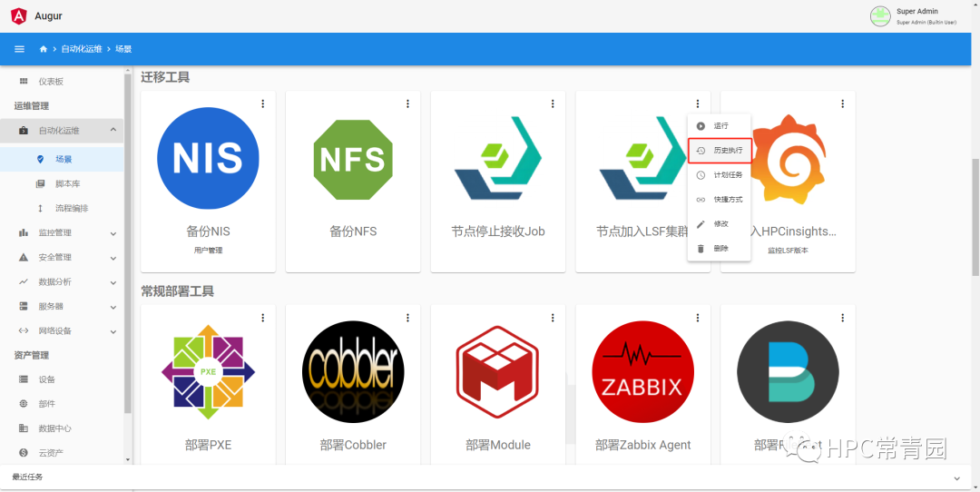Open 流程编排 in the sidebar

pos(62,208)
